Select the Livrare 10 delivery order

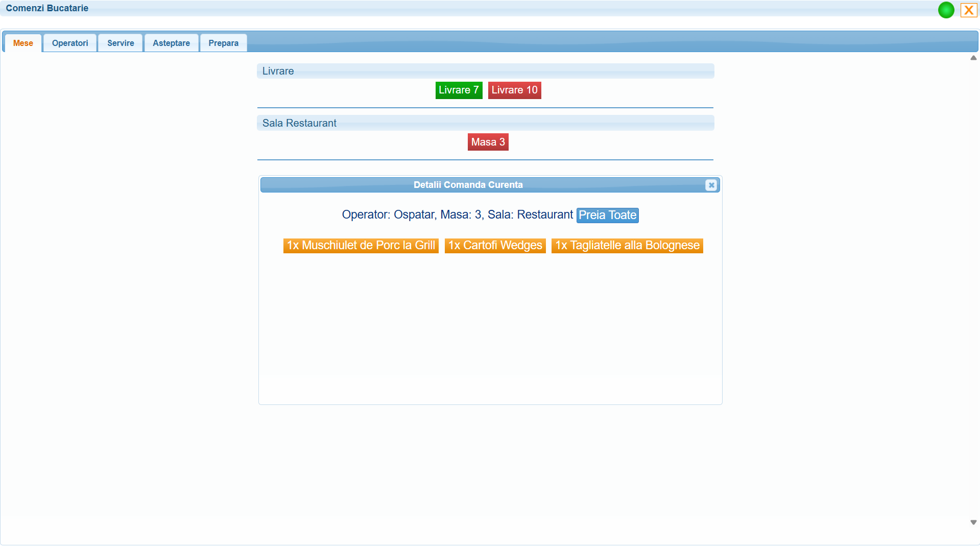click(x=514, y=90)
